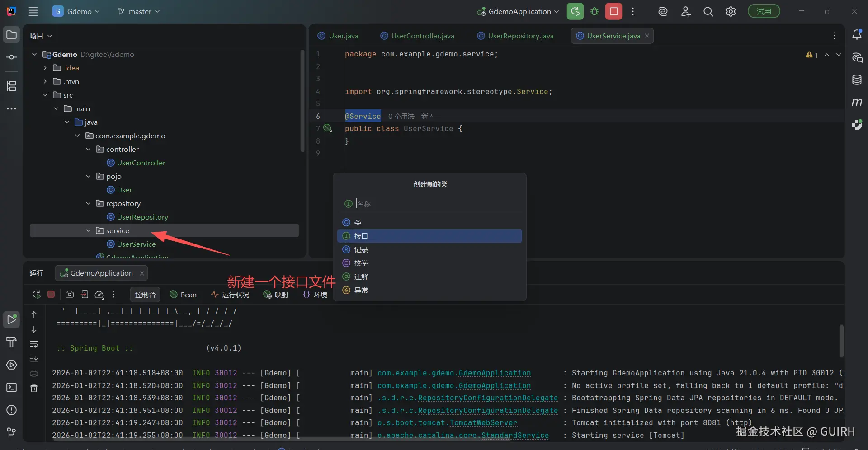Open the Maven tool window
This screenshot has width=868, height=450.
(857, 103)
